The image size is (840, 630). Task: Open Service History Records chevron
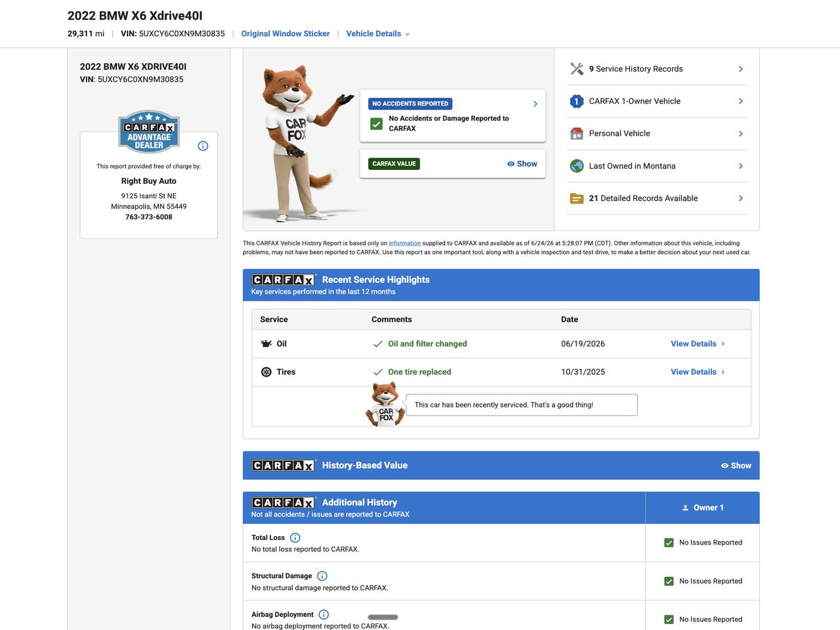[741, 69]
